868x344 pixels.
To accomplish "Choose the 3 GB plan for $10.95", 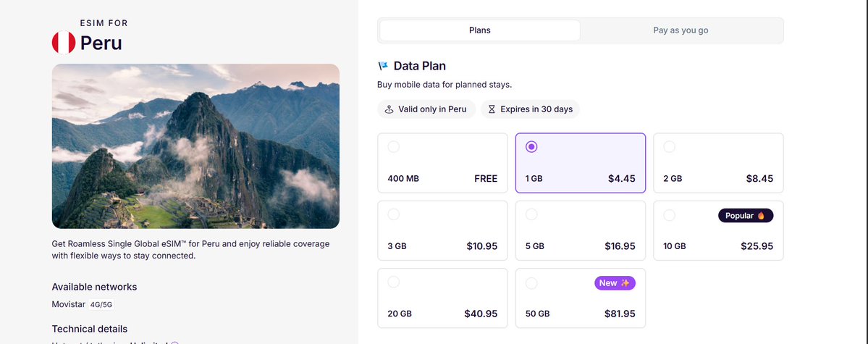I will 442,230.
